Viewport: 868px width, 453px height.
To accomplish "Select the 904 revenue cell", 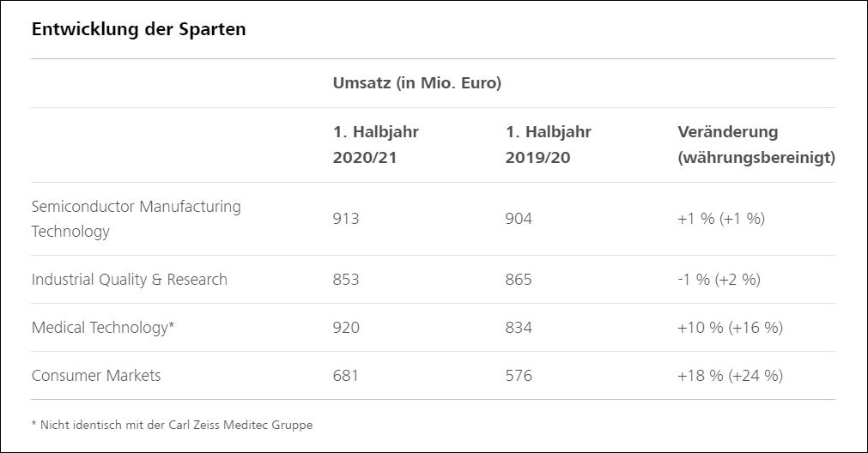I will point(519,219).
